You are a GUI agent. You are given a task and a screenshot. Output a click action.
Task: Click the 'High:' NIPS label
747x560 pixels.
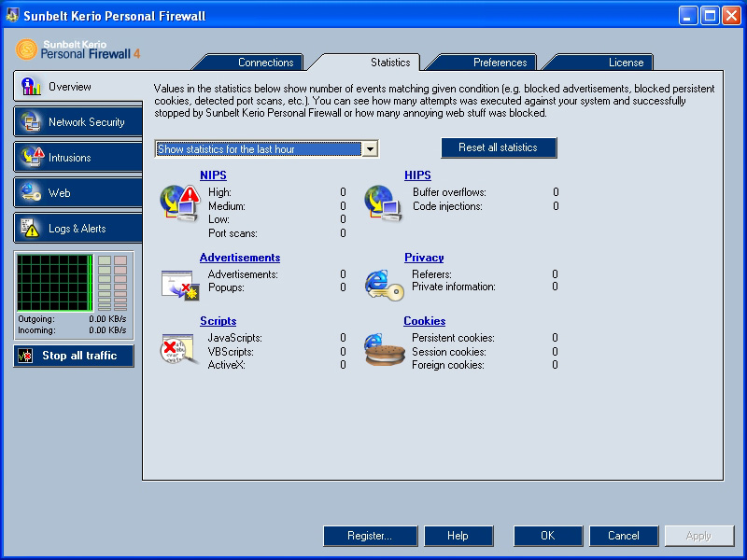[219, 192]
